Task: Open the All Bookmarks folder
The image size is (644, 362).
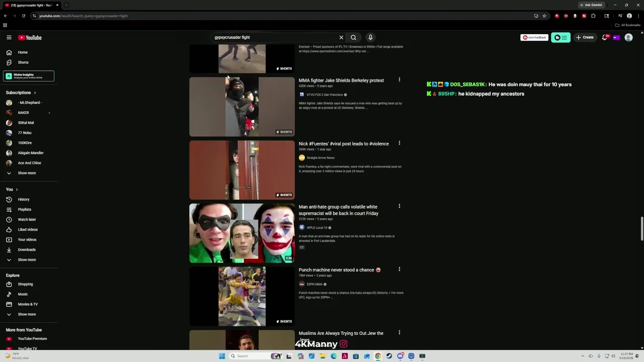Action: [x=628, y=25]
